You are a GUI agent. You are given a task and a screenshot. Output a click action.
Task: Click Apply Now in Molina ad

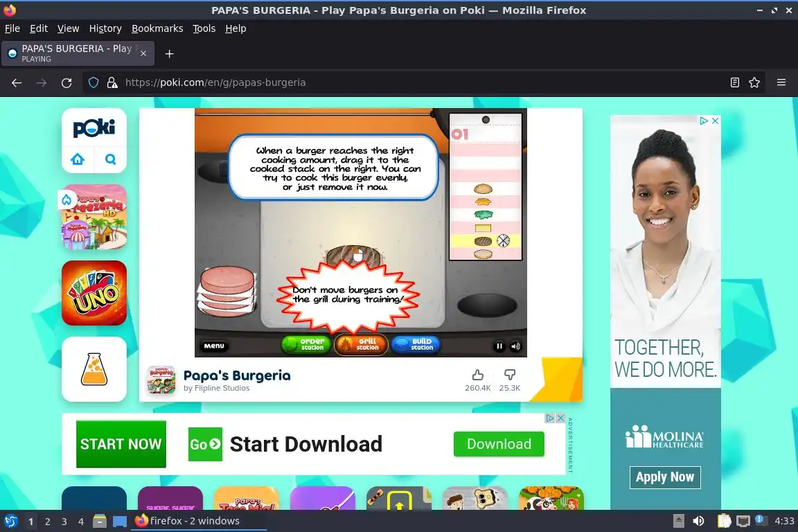tap(665, 477)
